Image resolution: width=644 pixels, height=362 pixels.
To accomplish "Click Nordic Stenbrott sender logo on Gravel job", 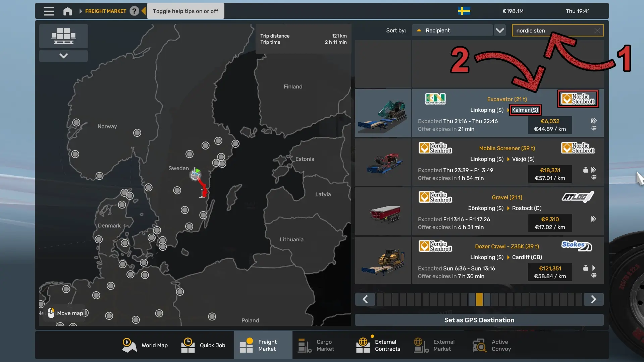I will 435,197.
